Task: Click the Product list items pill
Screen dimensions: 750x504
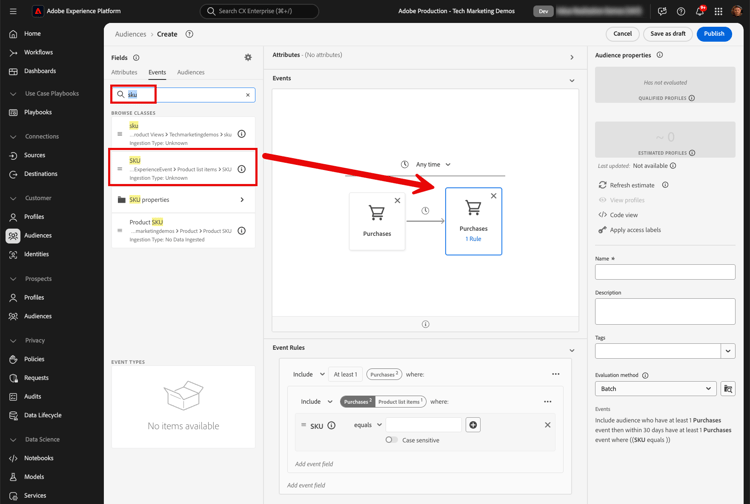Action: [x=400, y=401]
